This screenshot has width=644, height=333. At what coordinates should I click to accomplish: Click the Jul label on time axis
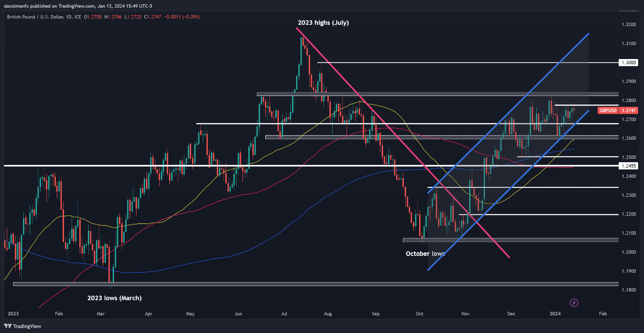click(x=284, y=313)
